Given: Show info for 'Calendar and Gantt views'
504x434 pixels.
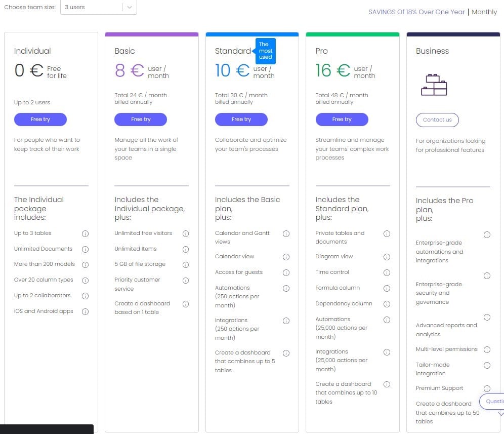Looking at the screenshot, I should tap(286, 233).
